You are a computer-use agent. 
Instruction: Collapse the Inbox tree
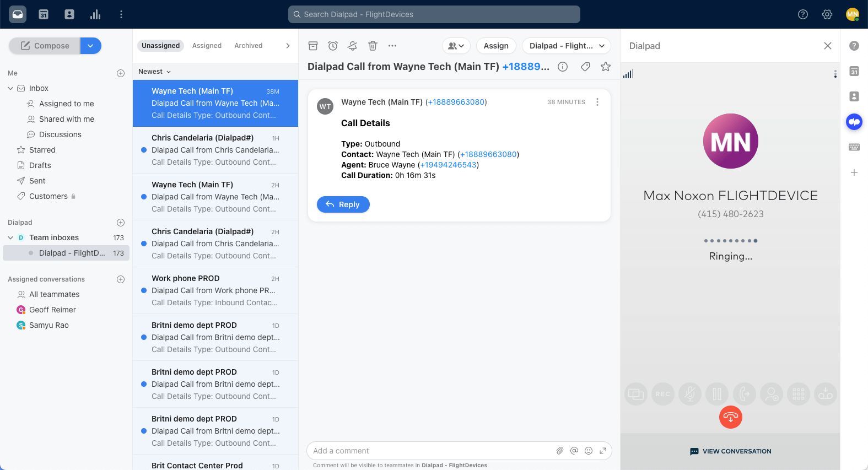pyautogui.click(x=10, y=88)
